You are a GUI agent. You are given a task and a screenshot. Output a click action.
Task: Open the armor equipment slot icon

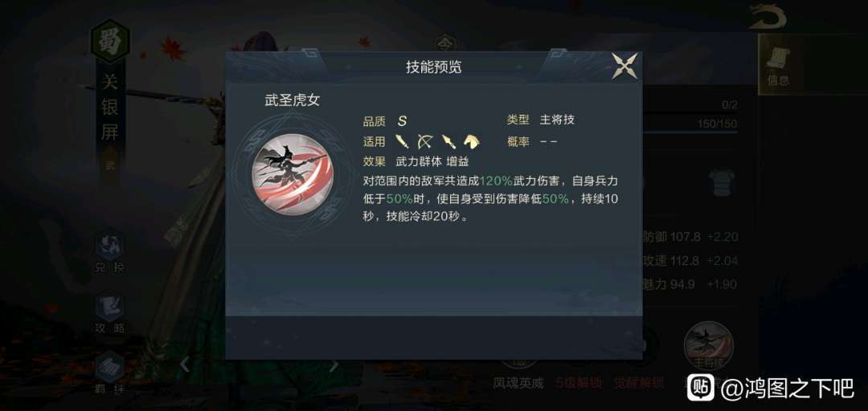[x=722, y=182]
